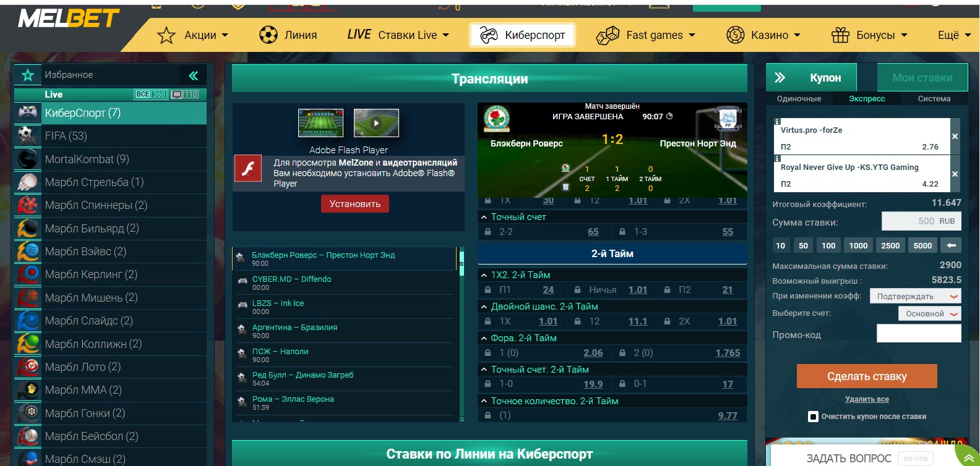Screen dimensions: 980x466
Task: Click the Акции star icon
Action: (166, 35)
